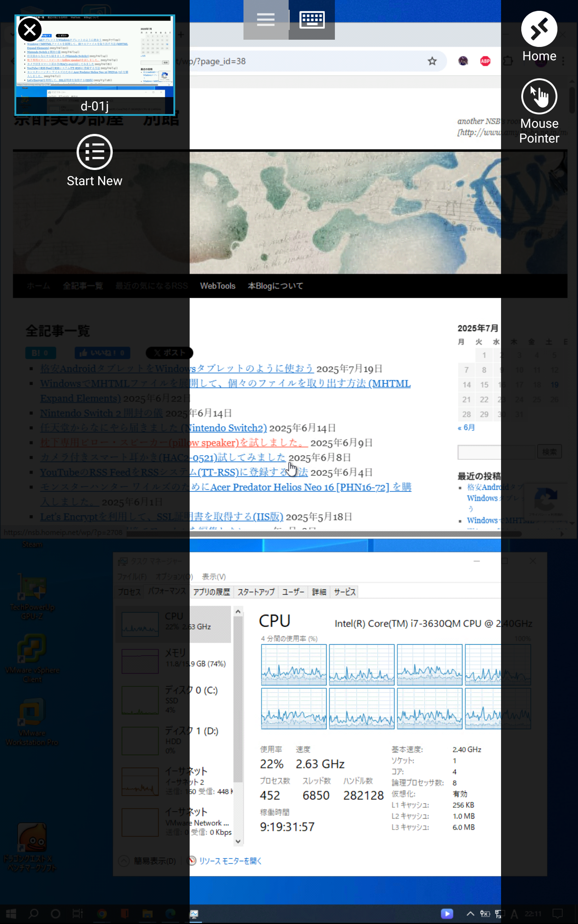Click the resource list scroll-down arrow

coord(238,841)
